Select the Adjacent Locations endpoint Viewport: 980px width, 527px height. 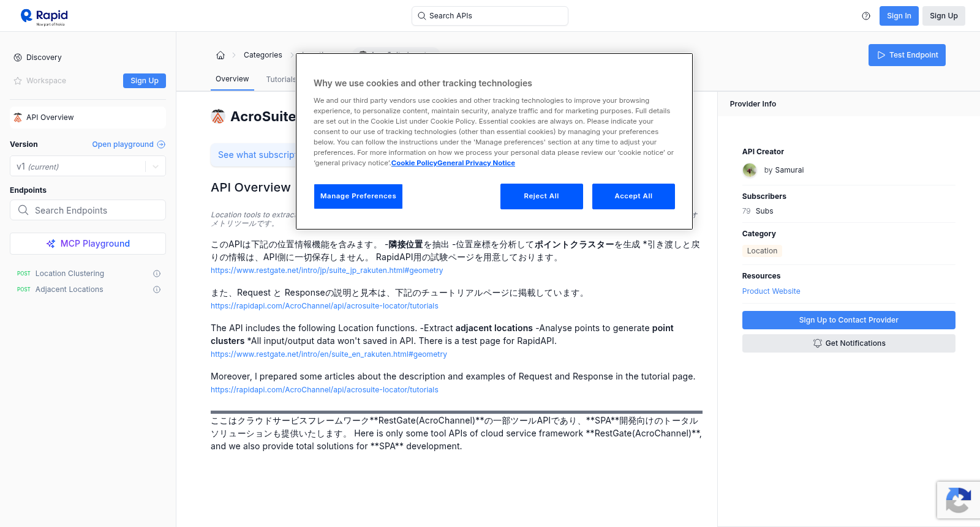69,290
